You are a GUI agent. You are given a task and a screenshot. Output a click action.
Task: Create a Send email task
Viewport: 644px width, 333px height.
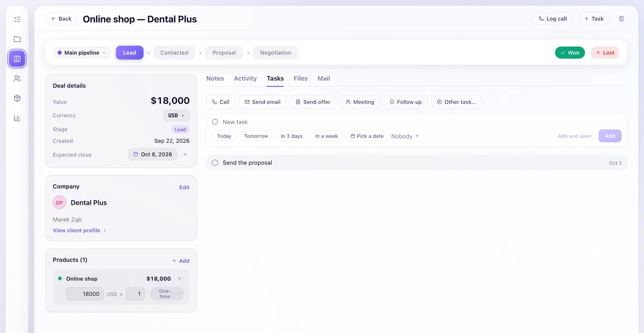(262, 102)
